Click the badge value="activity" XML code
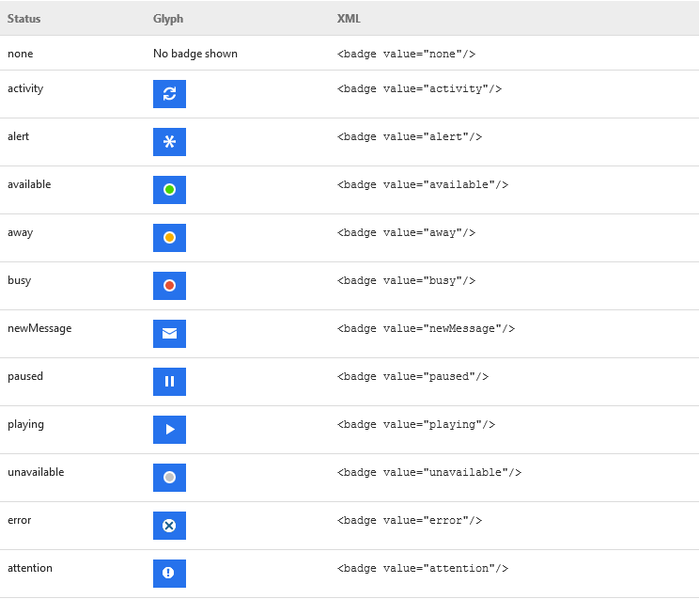 [x=419, y=89]
